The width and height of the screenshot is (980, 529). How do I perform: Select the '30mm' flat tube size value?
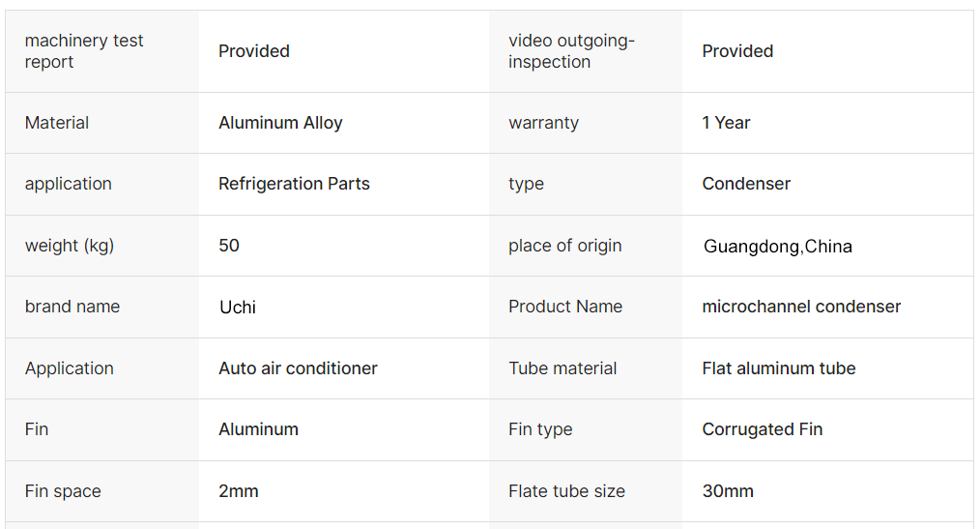(728, 491)
